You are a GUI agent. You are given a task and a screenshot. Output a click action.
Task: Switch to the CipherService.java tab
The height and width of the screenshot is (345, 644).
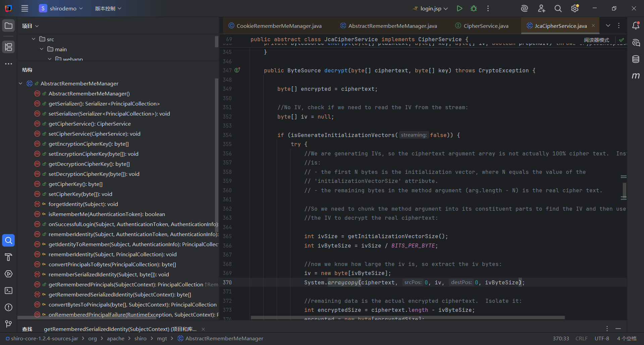click(x=485, y=26)
